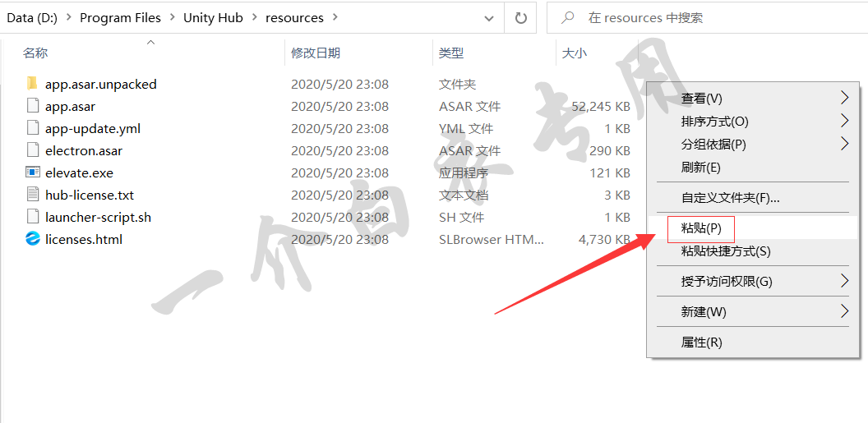Expand chevron after Unity Hub breadcrumb
Screen dimensions: 868x423
(x=255, y=18)
